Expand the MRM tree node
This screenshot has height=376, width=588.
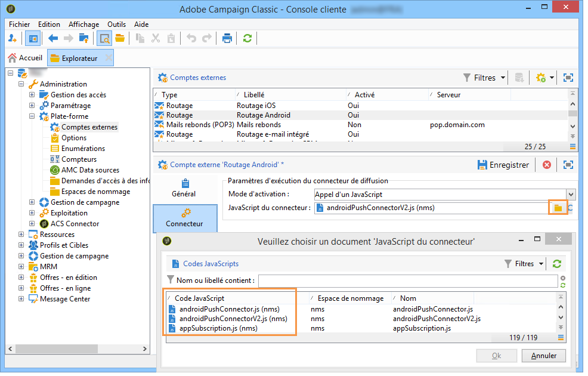21,267
